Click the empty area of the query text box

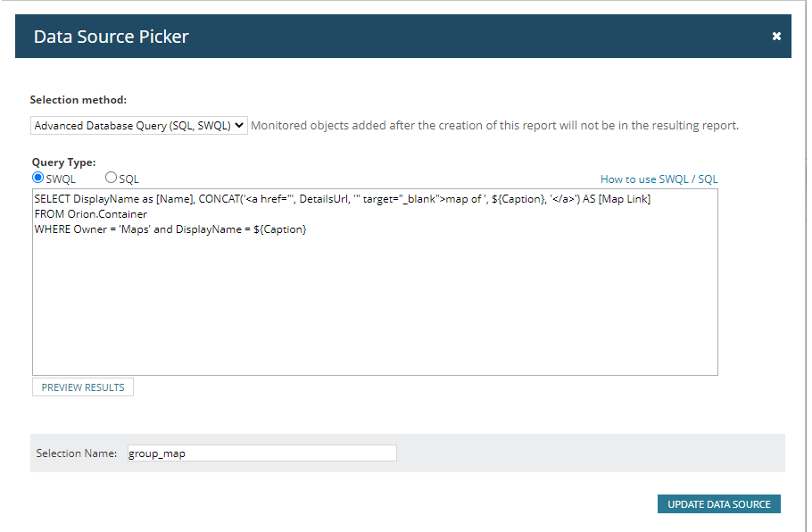point(375,305)
